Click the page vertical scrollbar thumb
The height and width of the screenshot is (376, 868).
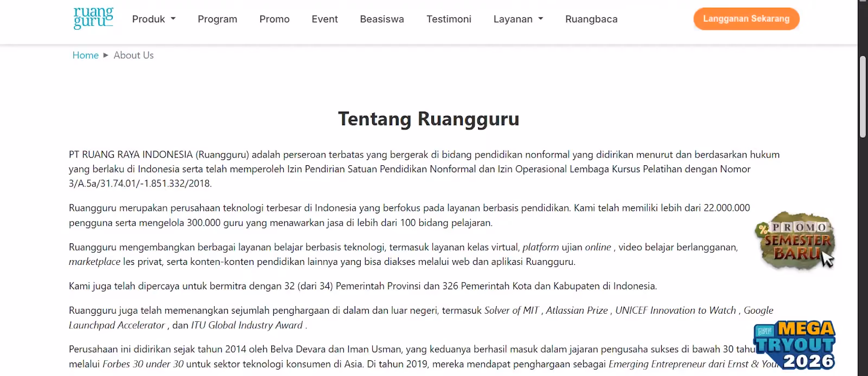click(x=863, y=97)
